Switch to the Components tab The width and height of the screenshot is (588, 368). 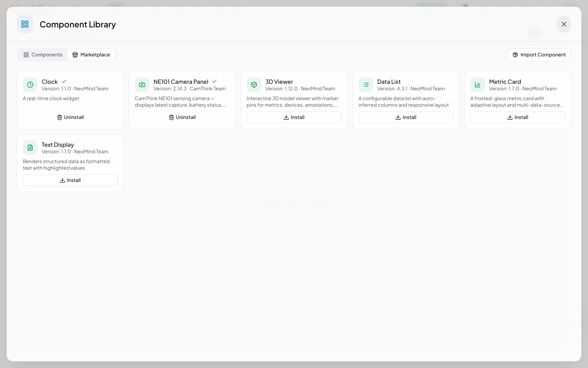coord(43,55)
